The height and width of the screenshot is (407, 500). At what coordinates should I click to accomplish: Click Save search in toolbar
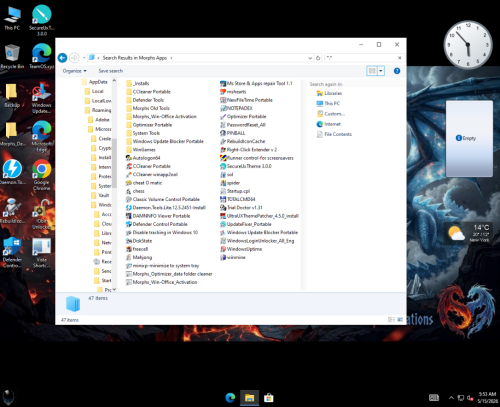111,71
